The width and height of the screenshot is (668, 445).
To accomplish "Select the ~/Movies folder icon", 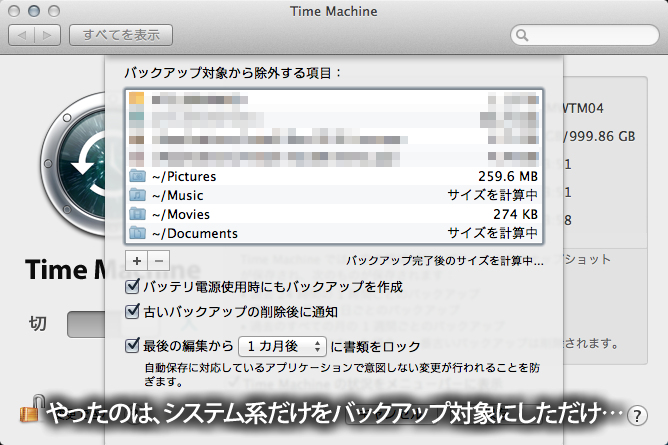I will pyautogui.click(x=137, y=214).
